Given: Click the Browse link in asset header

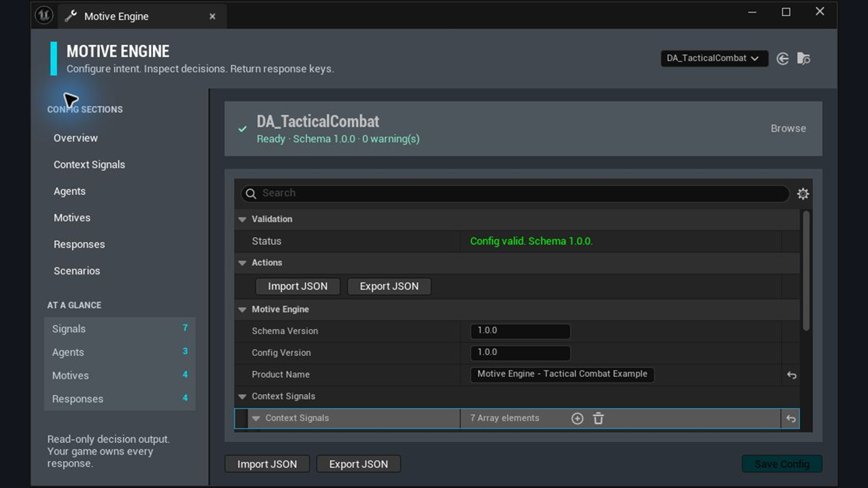Looking at the screenshot, I should pyautogui.click(x=788, y=128).
